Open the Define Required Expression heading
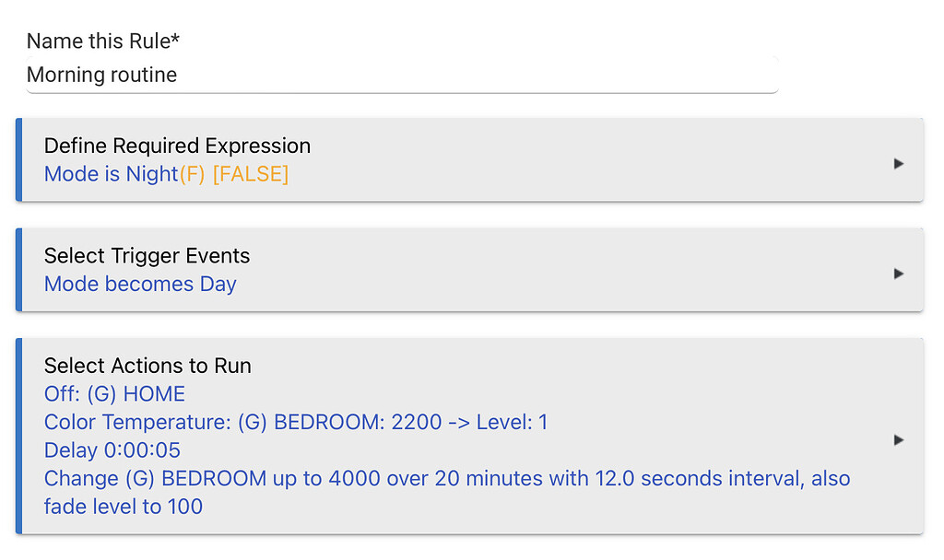The image size is (944, 560). (x=177, y=146)
